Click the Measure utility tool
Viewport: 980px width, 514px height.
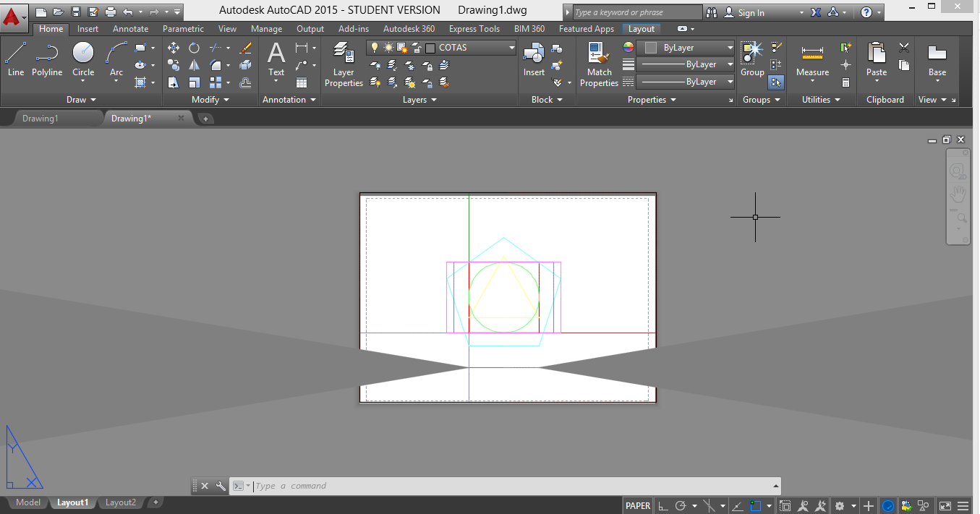812,59
